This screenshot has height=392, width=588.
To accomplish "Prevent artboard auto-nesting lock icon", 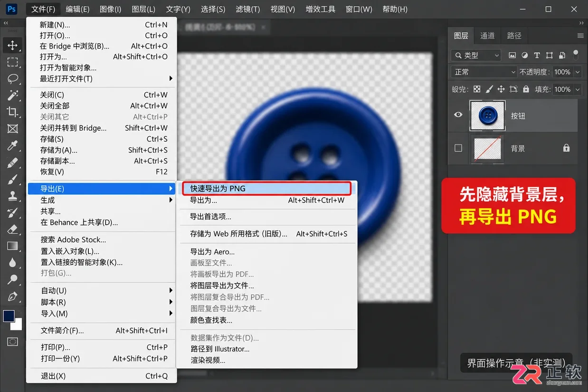I will tap(513, 89).
